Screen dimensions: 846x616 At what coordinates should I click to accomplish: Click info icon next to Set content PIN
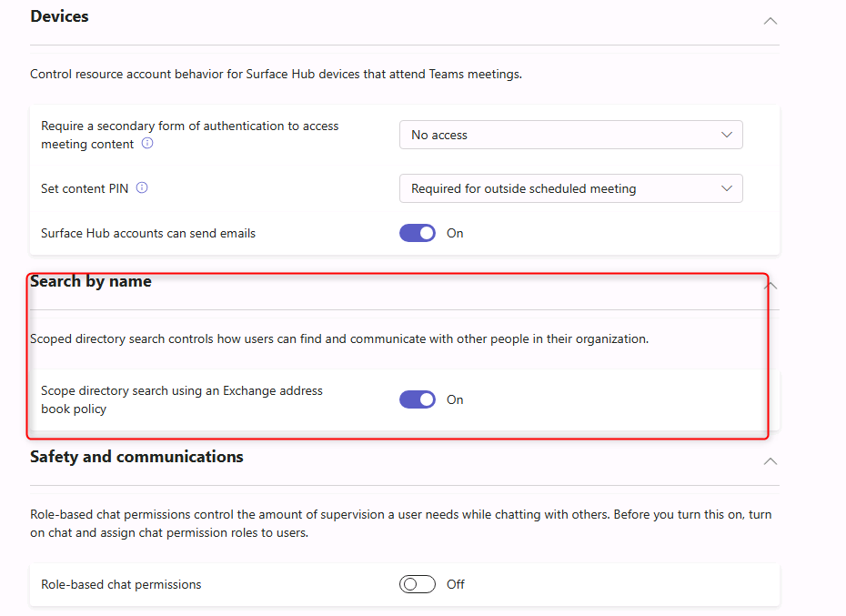(142, 188)
